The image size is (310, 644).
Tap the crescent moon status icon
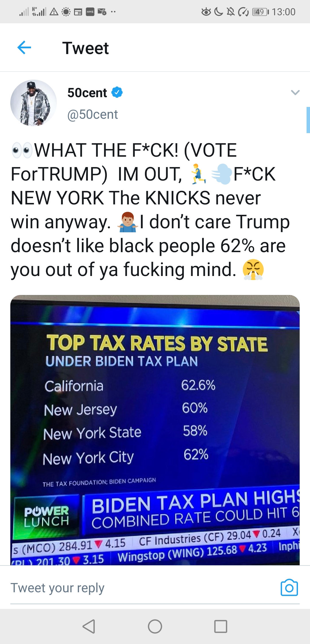(218, 12)
